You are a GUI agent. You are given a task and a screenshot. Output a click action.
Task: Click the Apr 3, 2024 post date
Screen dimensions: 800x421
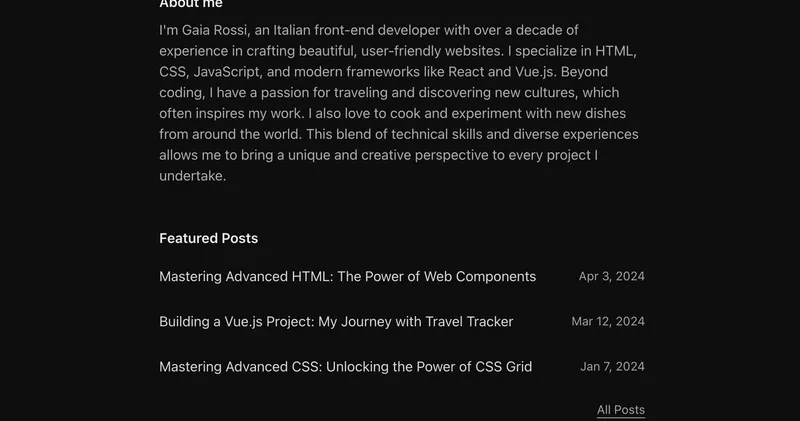tap(611, 277)
